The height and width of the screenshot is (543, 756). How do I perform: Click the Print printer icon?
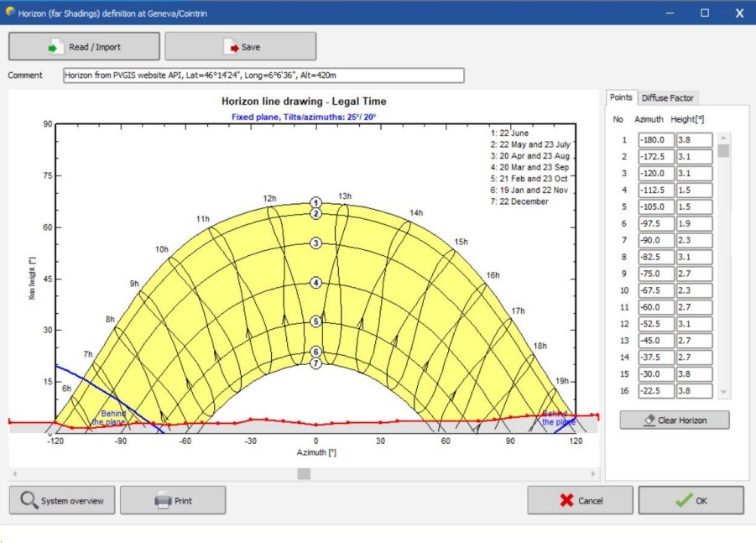tap(163, 501)
